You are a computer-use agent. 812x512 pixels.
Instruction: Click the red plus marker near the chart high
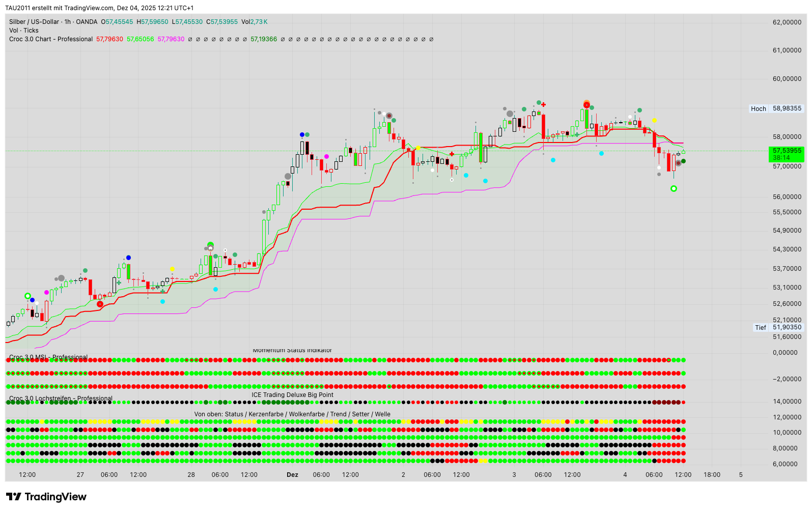(544, 104)
